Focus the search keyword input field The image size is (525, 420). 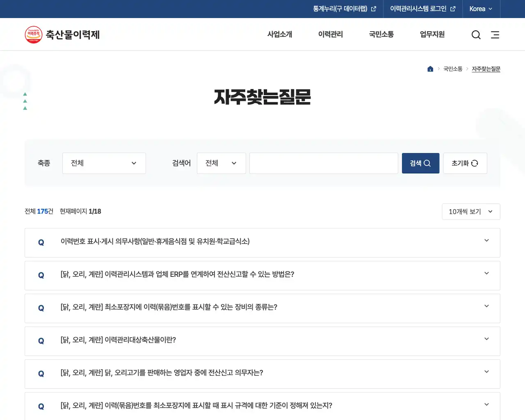pyautogui.click(x=324, y=163)
